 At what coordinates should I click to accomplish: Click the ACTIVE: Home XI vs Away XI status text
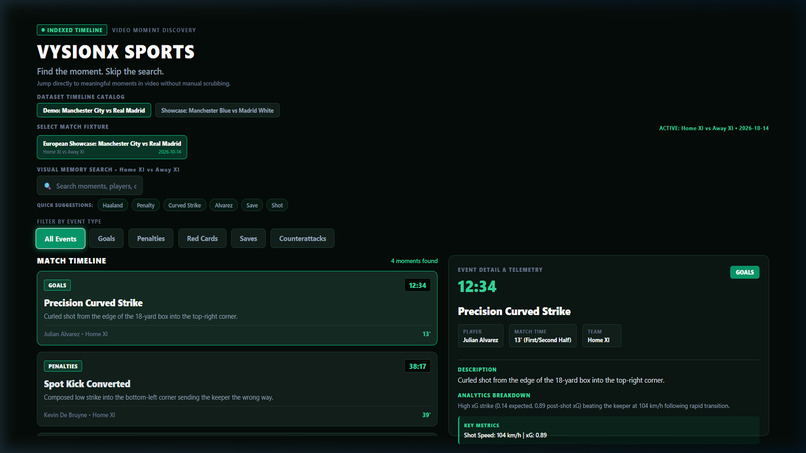714,129
